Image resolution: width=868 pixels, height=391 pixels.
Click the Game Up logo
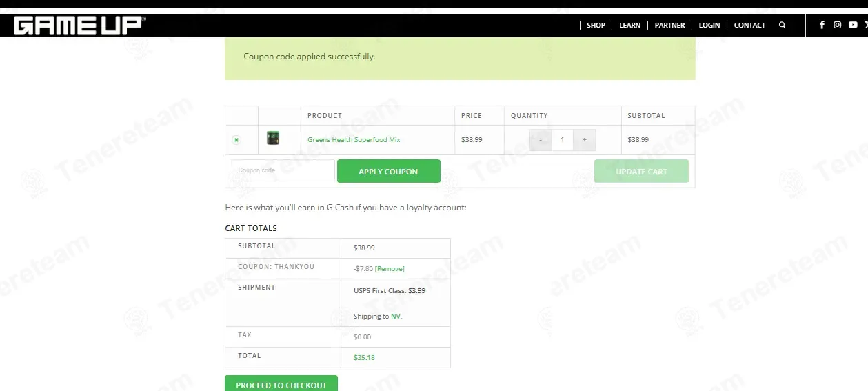point(79,26)
